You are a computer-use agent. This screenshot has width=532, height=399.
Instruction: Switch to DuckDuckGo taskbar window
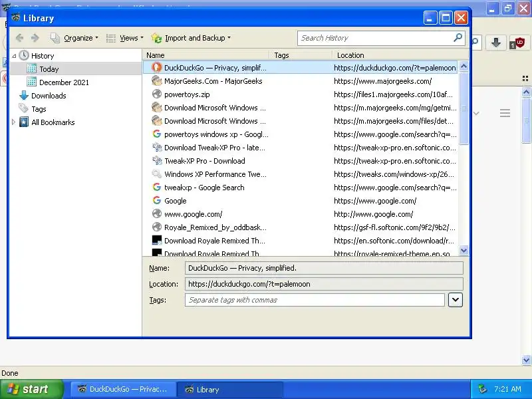tap(123, 389)
